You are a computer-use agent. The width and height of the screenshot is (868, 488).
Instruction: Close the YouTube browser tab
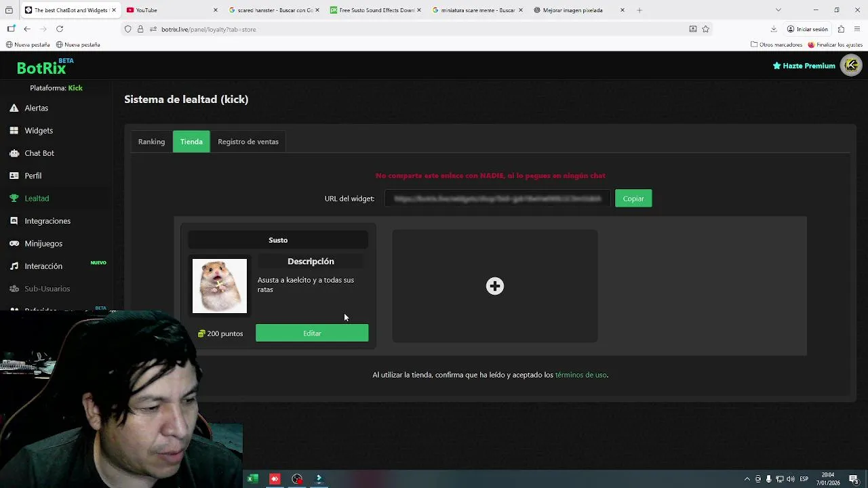(x=216, y=10)
